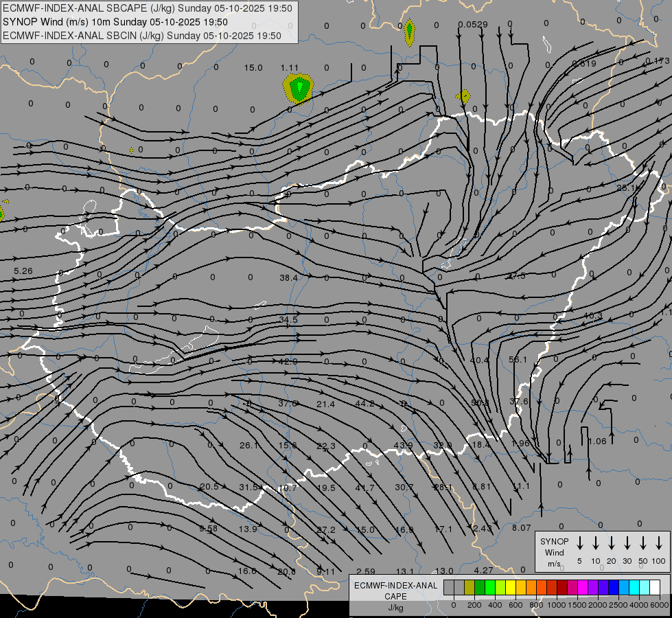Screen dimensions: 672x618
Task: Click the map value 1.96
Action: click(520, 443)
